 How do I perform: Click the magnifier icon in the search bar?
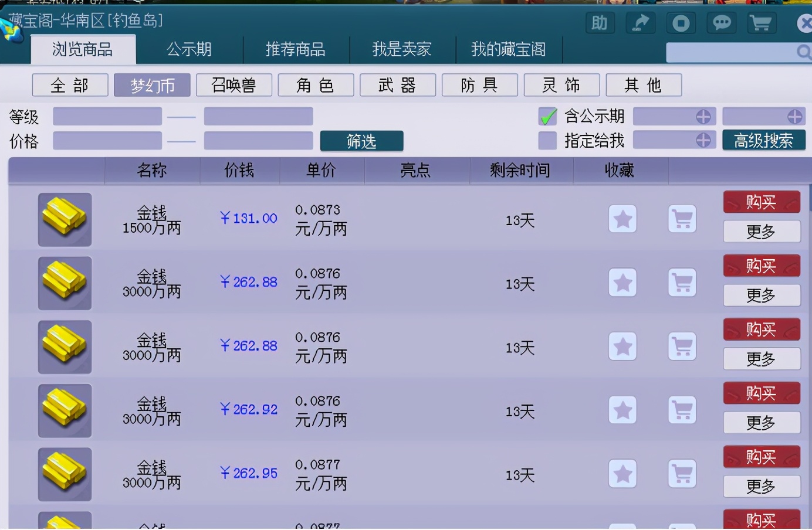pyautogui.click(x=803, y=52)
